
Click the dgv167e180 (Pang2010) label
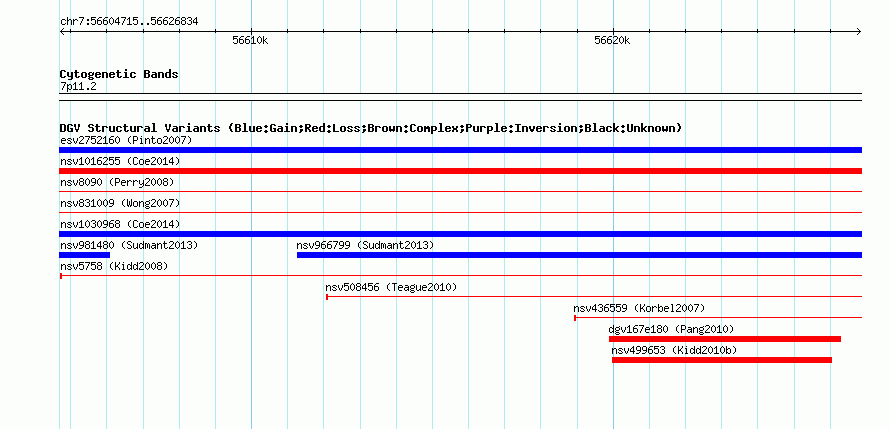(671, 329)
